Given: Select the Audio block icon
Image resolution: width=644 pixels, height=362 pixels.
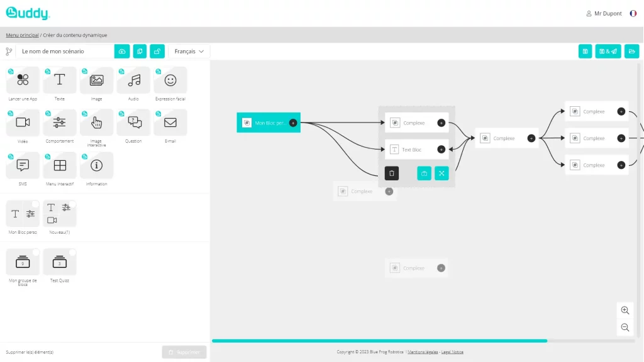Looking at the screenshot, I should coord(133,80).
